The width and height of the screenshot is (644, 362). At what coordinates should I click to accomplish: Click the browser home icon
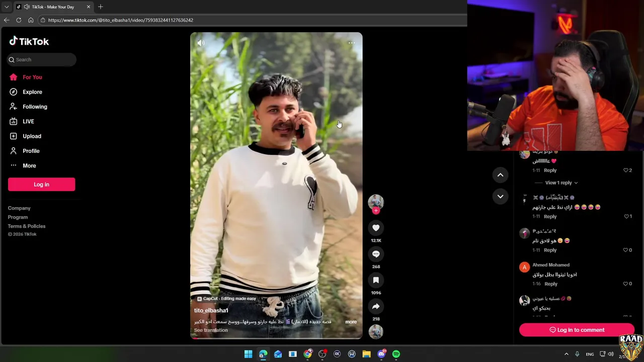(31, 20)
